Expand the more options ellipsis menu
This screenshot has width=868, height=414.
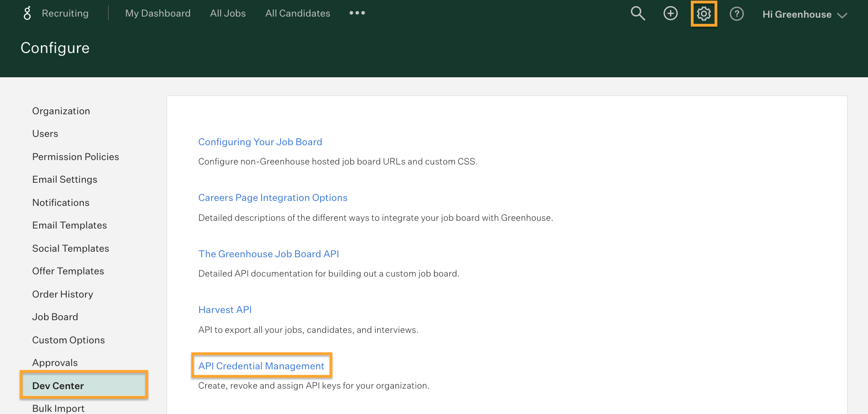coord(357,13)
